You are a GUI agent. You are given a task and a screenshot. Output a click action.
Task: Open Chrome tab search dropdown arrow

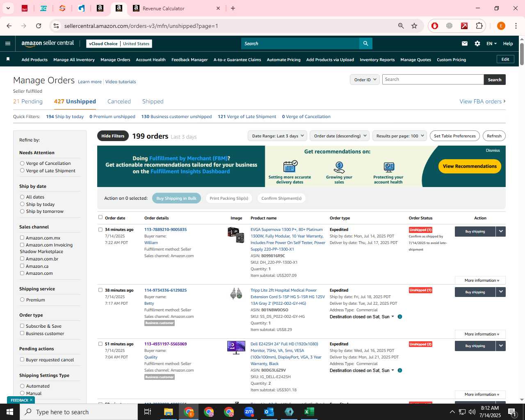click(8, 8)
